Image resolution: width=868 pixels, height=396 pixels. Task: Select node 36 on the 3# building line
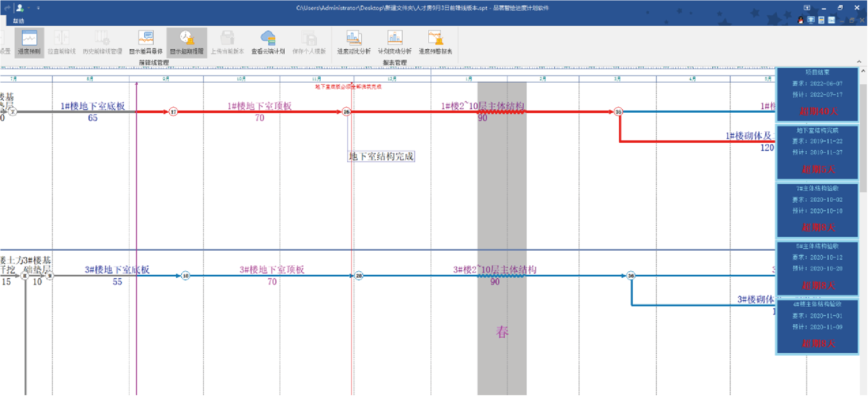tap(631, 276)
